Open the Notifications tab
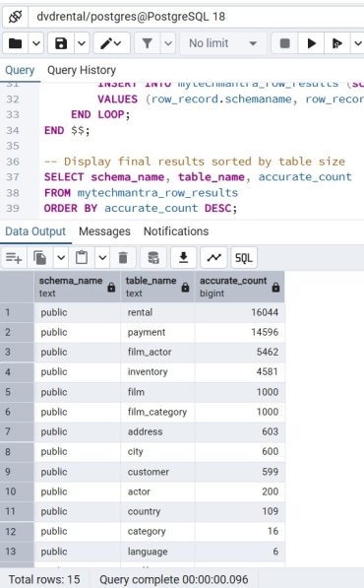Image resolution: width=364 pixels, height=588 pixels. click(x=176, y=231)
